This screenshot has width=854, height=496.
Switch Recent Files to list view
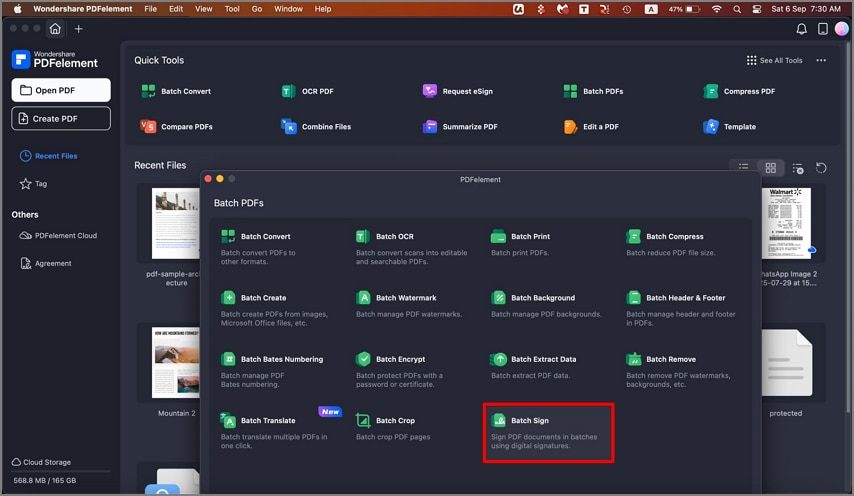tap(743, 168)
